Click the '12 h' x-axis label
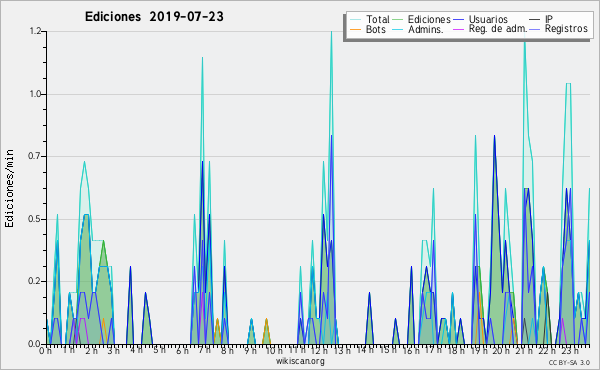This screenshot has width=600, height=370. click(319, 351)
